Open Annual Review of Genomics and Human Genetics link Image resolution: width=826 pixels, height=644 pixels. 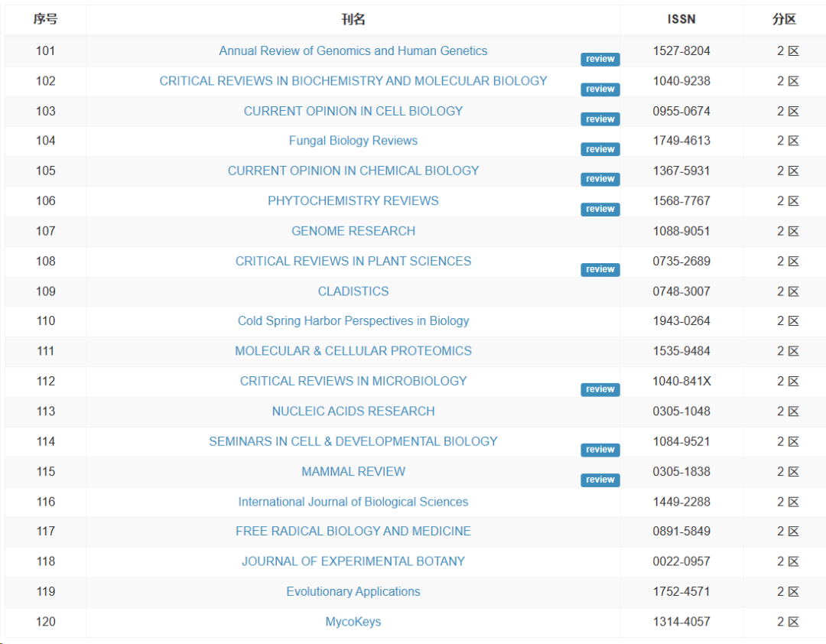pyautogui.click(x=353, y=51)
